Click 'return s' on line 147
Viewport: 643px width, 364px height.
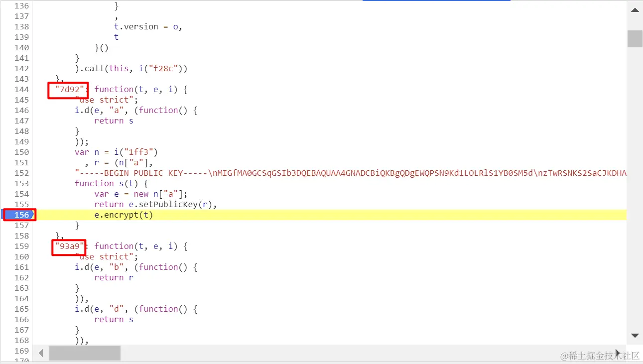pyautogui.click(x=114, y=121)
